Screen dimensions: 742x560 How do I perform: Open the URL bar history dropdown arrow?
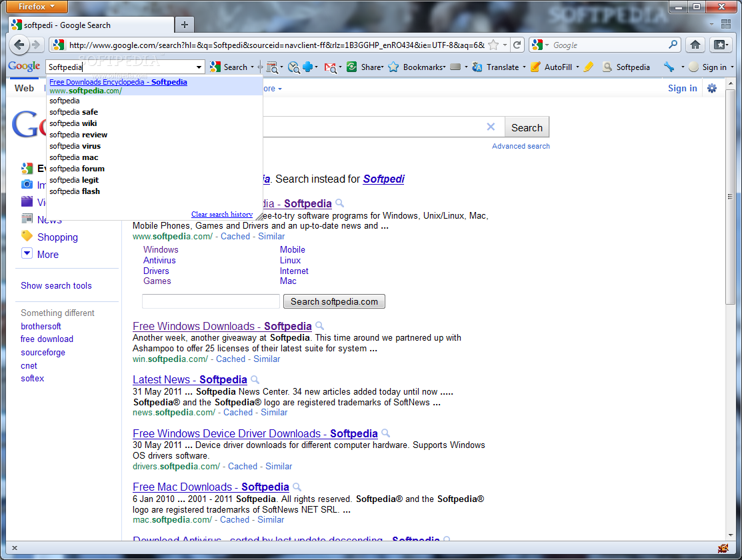click(505, 45)
